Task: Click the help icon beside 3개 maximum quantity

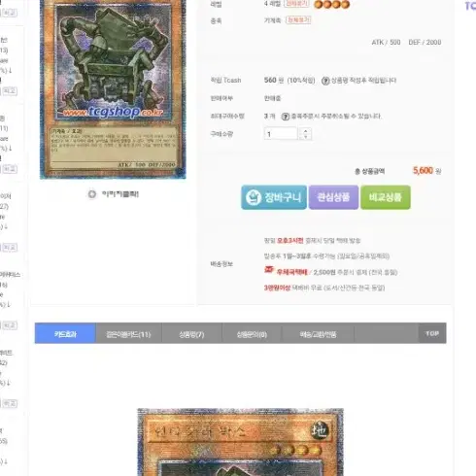Action: click(x=286, y=117)
